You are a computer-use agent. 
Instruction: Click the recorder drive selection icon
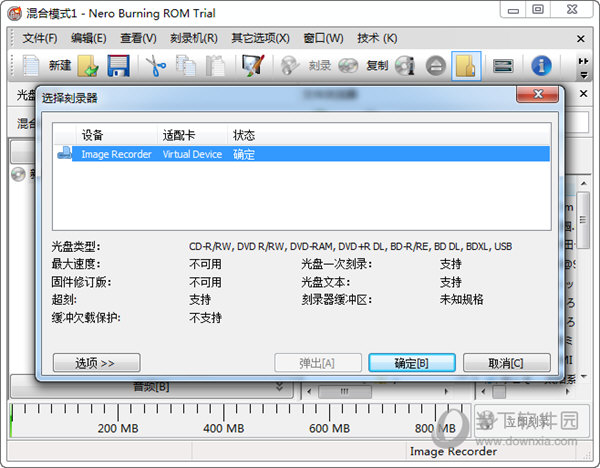(x=503, y=66)
